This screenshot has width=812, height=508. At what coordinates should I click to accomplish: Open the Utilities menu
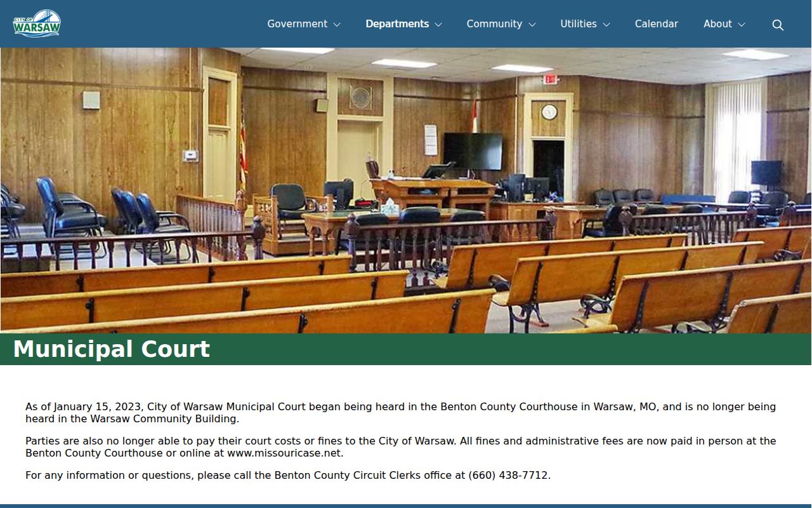click(x=579, y=24)
